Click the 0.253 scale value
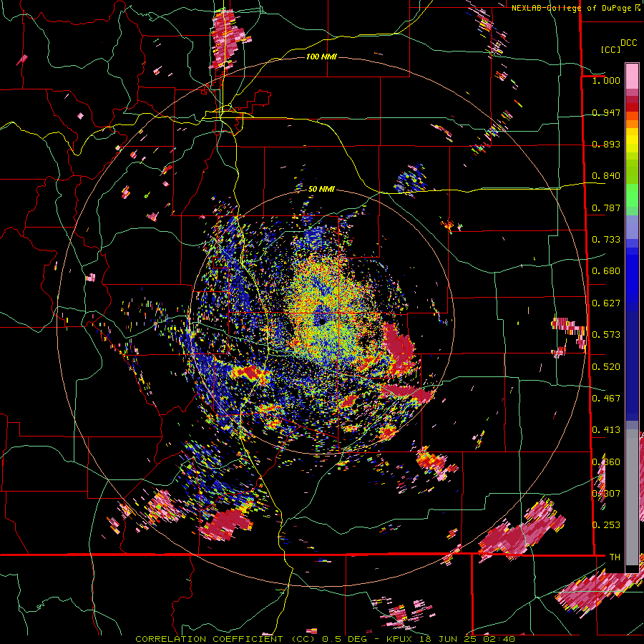644x644 pixels. point(606,525)
